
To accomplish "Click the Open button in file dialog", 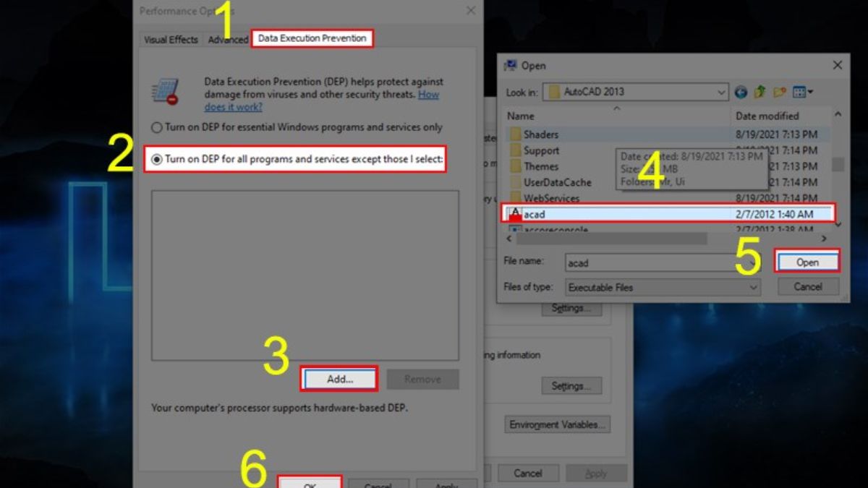I will pyautogui.click(x=807, y=262).
